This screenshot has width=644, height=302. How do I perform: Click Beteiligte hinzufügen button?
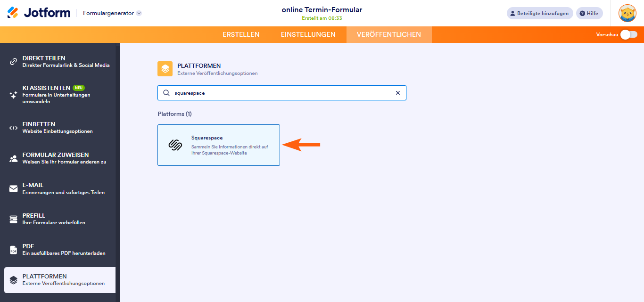pyautogui.click(x=540, y=13)
